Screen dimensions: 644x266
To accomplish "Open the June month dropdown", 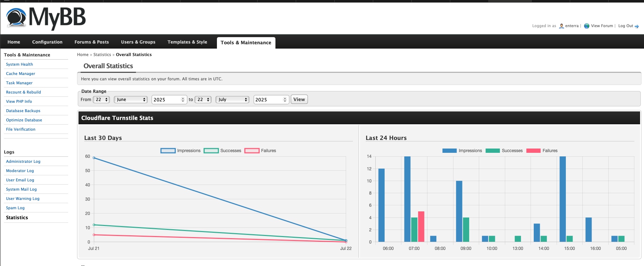I will (x=131, y=100).
